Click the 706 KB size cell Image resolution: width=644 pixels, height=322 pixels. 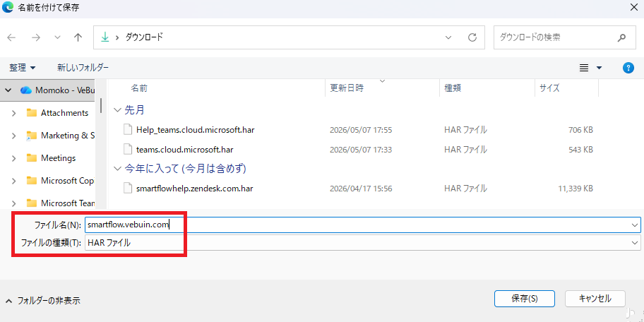(x=580, y=130)
